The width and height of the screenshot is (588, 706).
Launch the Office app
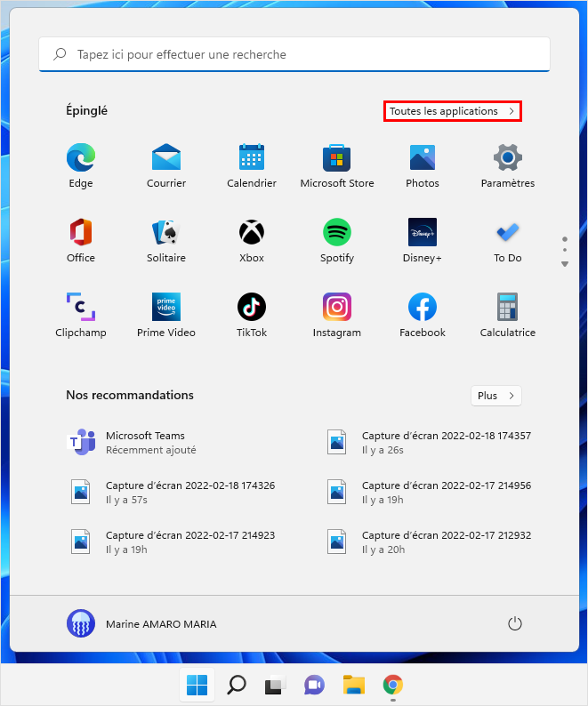click(81, 240)
